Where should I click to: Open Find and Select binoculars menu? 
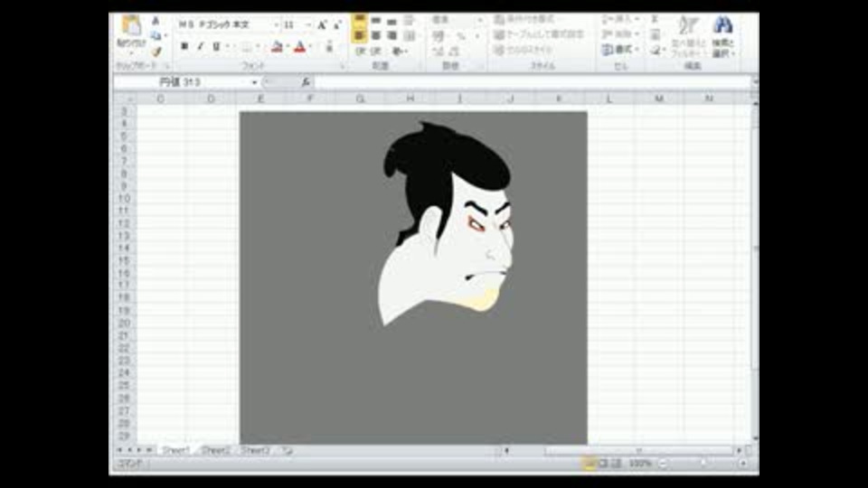(723, 36)
